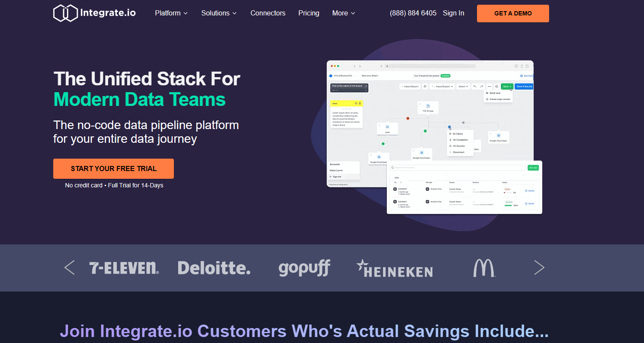Click 'The Unified Stack For' heading
The width and height of the screenshot is (644, 343).
point(147,79)
